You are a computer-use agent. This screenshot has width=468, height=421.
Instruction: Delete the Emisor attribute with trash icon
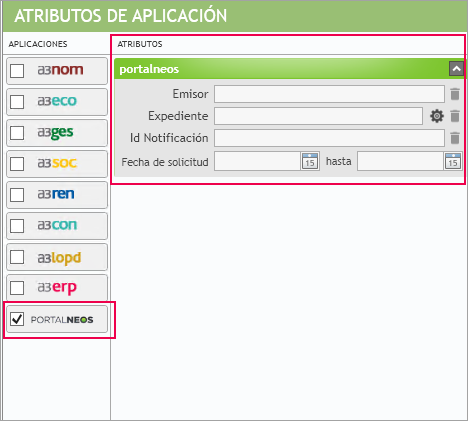click(x=455, y=94)
